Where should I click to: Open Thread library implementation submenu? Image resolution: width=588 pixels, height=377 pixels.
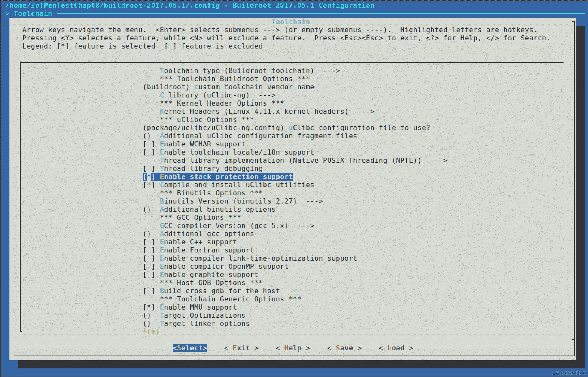(304, 161)
